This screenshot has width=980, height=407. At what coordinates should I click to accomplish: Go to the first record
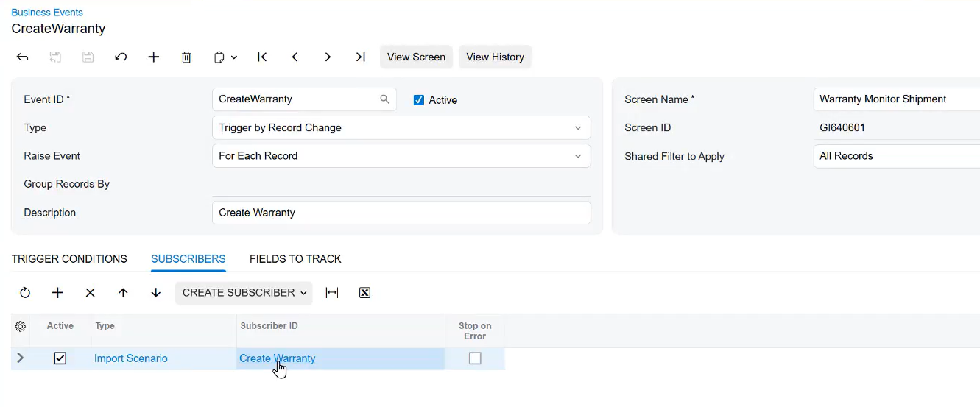(262, 57)
